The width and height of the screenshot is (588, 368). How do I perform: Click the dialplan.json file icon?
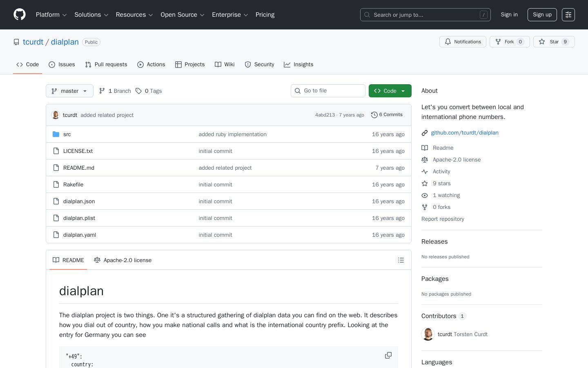pyautogui.click(x=56, y=201)
